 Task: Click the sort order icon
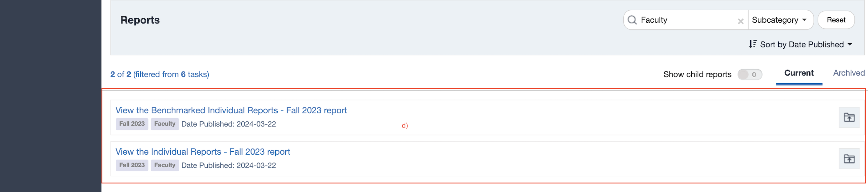pos(753,44)
